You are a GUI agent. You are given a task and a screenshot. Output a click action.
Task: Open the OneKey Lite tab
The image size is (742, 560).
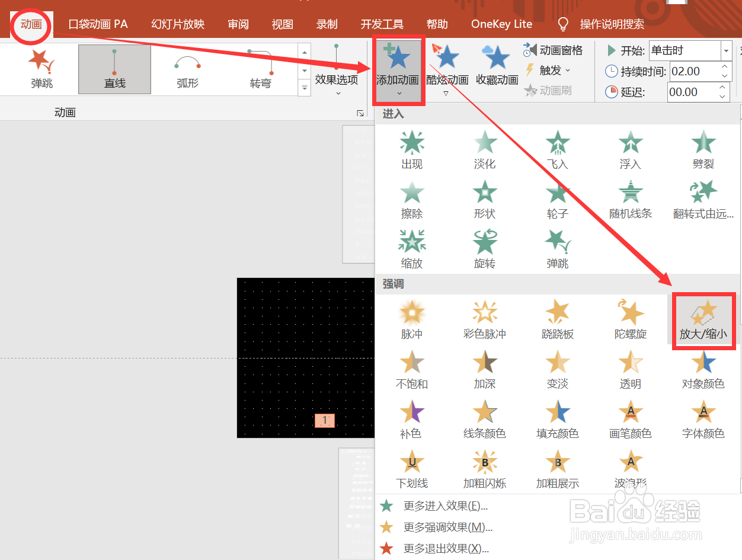[501, 24]
